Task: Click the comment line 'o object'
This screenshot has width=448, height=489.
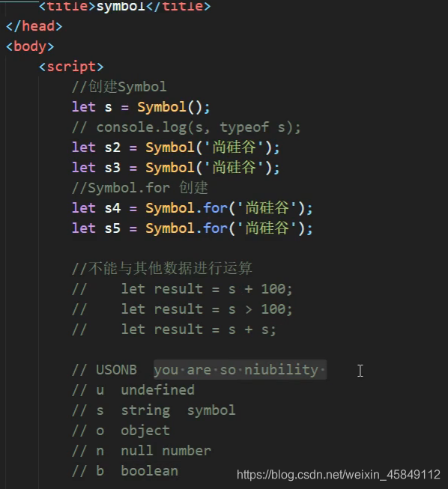Action: (x=121, y=431)
